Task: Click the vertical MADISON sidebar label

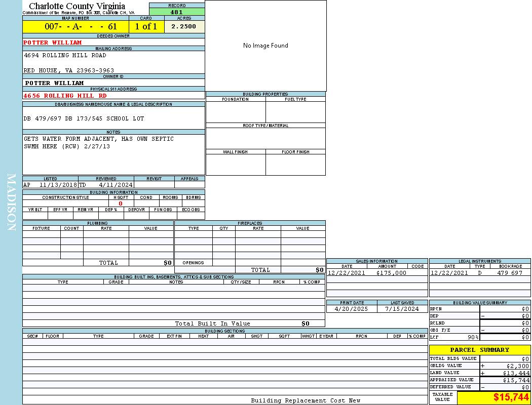Action: coord(11,202)
